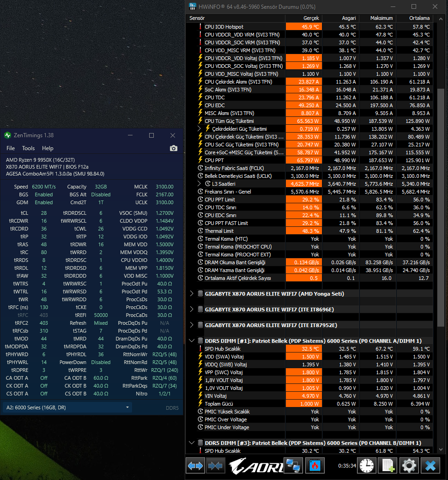
Task: Click the Maksimum column header
Action: tap(378, 18)
